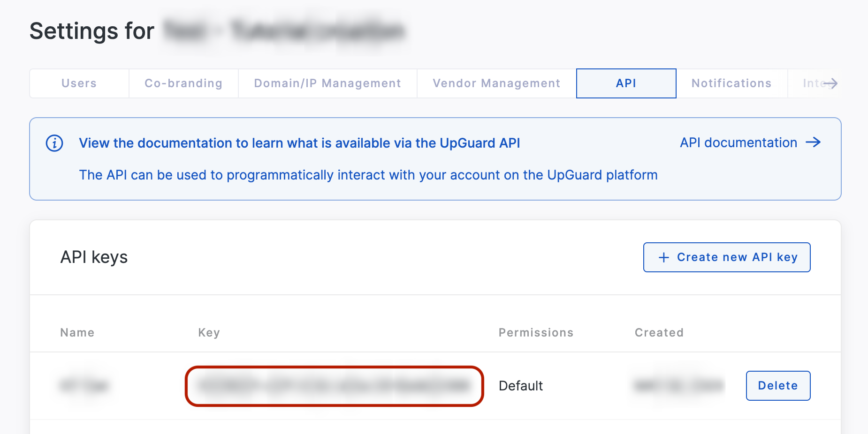
Task: Select the Domain/IP Management tab
Action: (327, 83)
